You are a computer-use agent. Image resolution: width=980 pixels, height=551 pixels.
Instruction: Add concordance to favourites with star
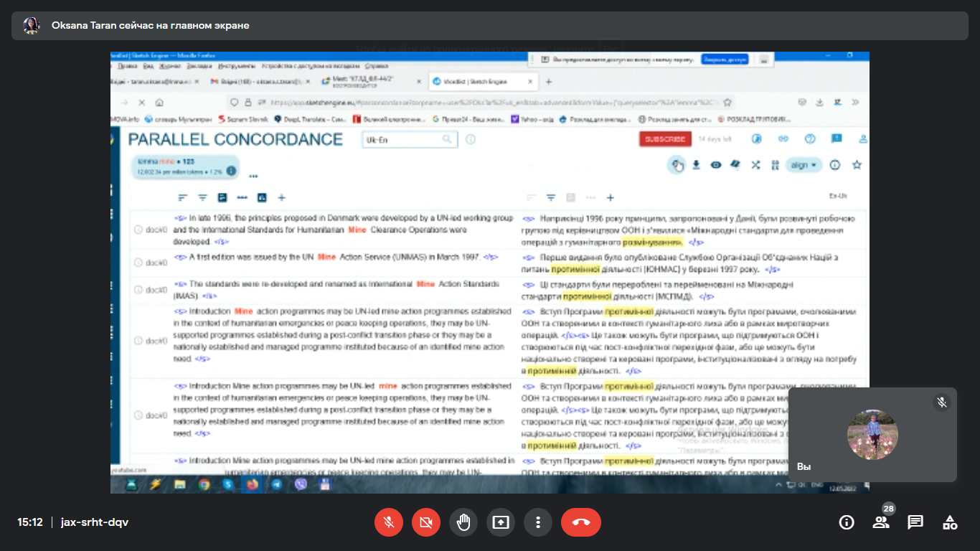point(857,165)
